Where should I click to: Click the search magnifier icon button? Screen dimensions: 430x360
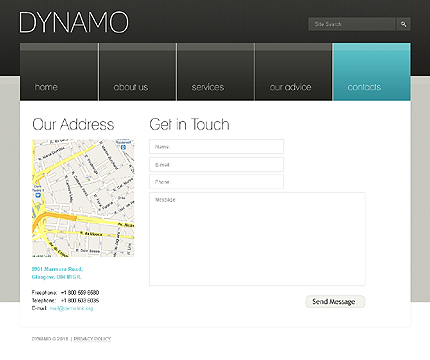[404, 24]
